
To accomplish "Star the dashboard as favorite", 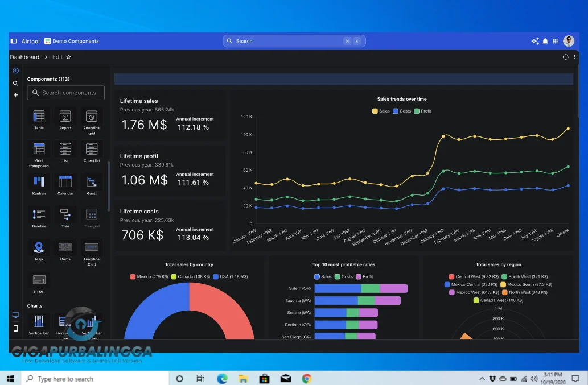I will coord(69,57).
